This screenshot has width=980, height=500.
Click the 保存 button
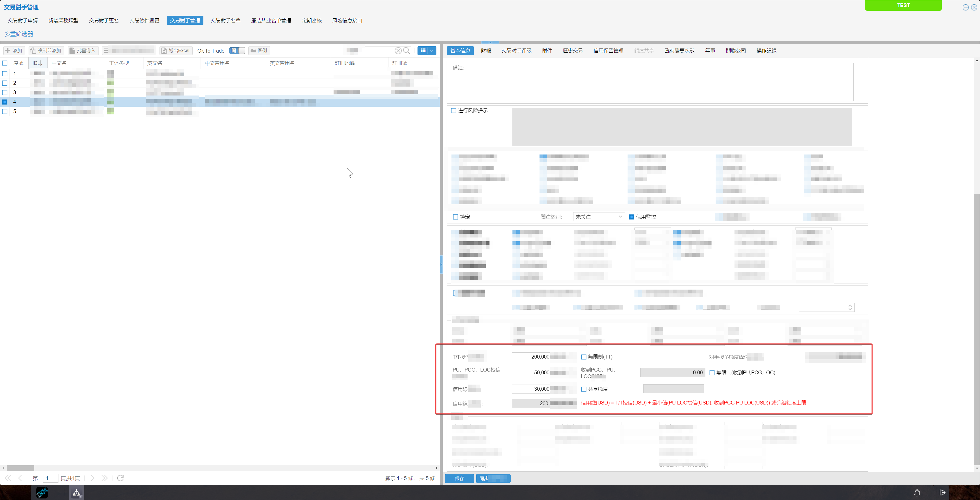459,478
